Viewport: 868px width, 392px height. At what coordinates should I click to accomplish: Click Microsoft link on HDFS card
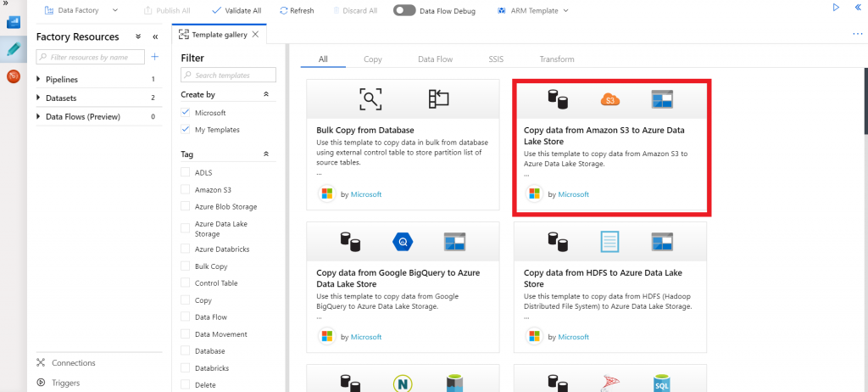point(574,337)
